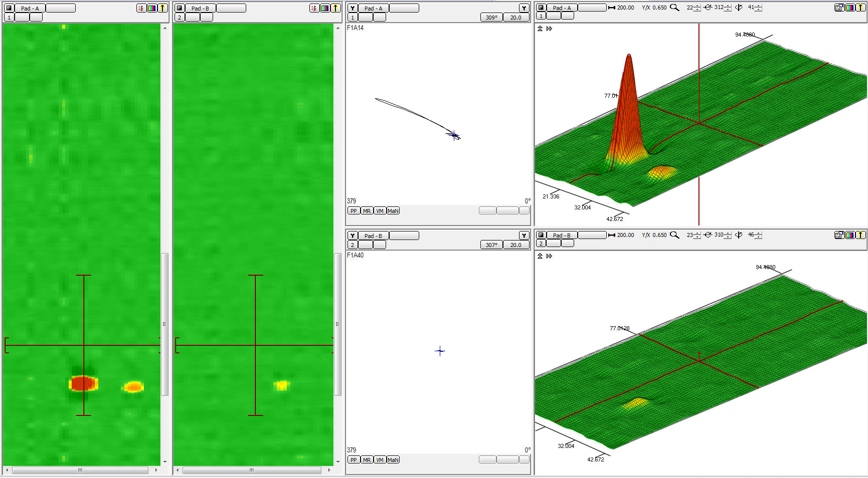Toggle MR mode in lower Lissajous panel

[367, 460]
